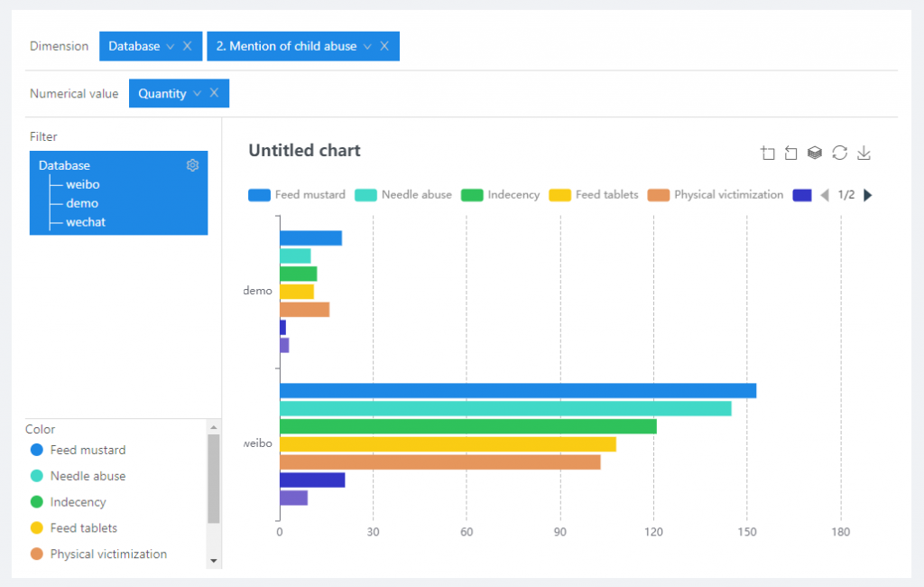Click the Feed tablets yellow color swatch

[x=36, y=528]
